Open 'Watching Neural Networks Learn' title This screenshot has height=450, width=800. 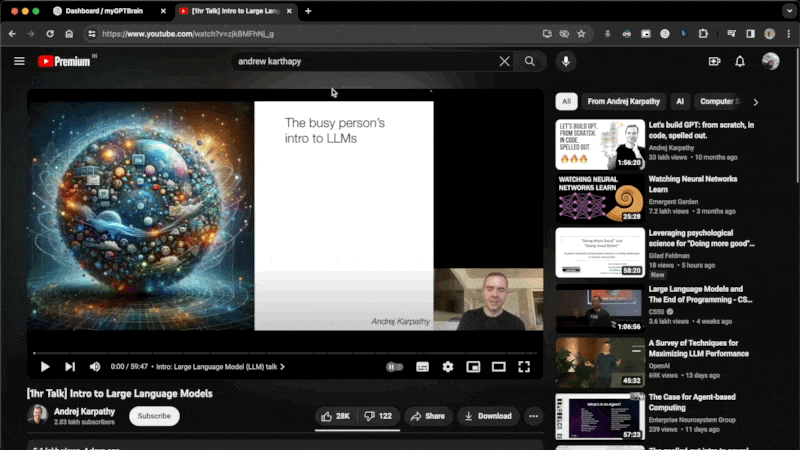[x=693, y=184]
